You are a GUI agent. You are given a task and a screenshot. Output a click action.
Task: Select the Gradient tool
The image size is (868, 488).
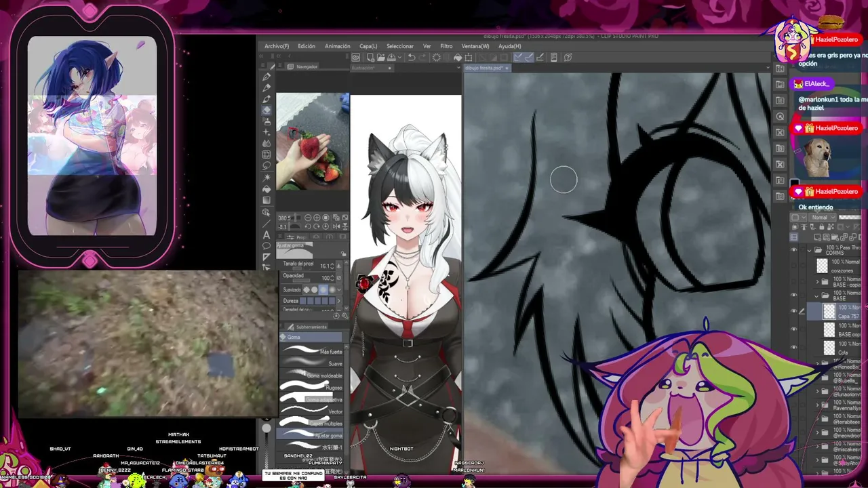[x=267, y=200]
